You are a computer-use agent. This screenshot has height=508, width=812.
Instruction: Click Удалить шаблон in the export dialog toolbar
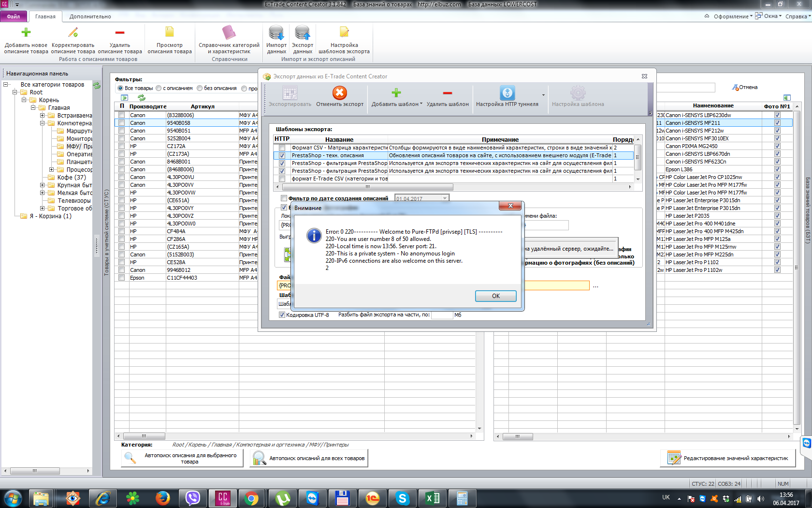[x=448, y=96]
